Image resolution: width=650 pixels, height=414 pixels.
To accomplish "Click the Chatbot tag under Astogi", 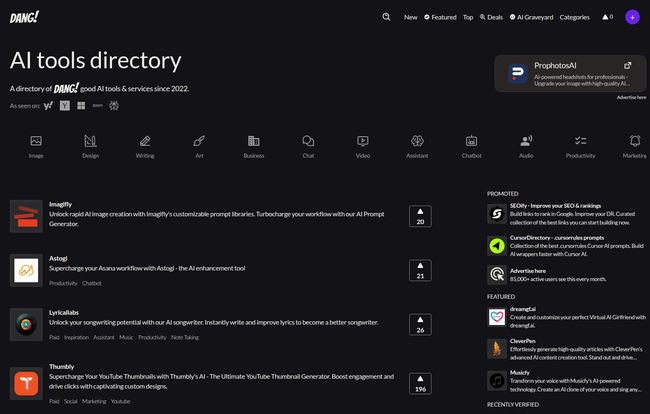I will (x=92, y=283).
